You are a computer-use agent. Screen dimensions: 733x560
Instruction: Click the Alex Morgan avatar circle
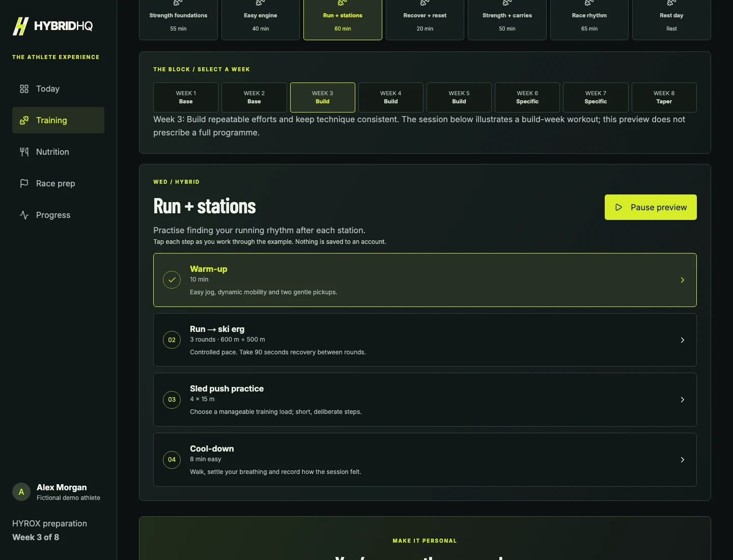pos(21,492)
